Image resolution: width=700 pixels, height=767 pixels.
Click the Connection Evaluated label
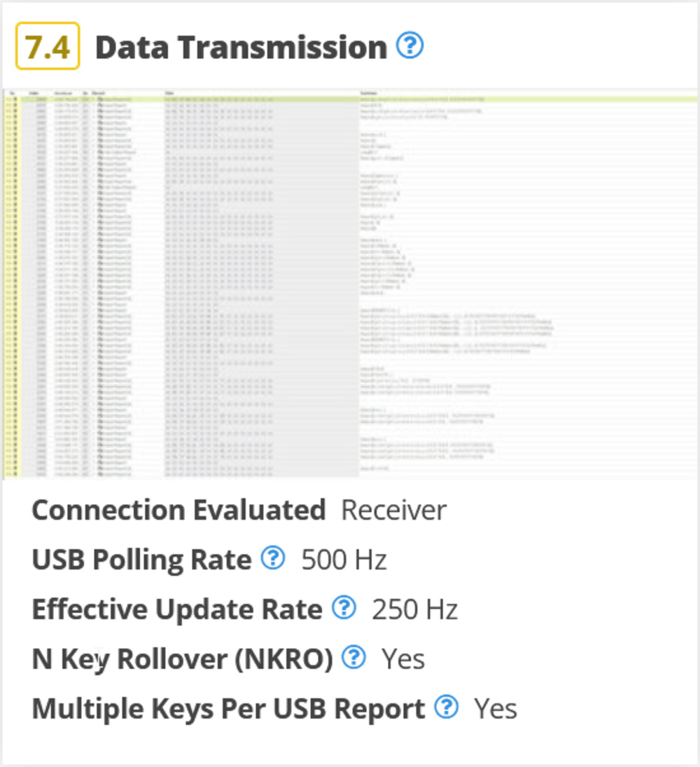point(178,510)
